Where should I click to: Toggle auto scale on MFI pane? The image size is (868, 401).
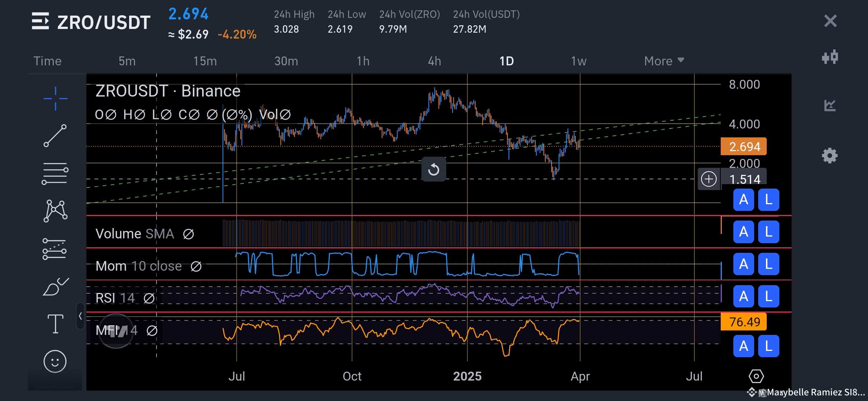coord(743,346)
